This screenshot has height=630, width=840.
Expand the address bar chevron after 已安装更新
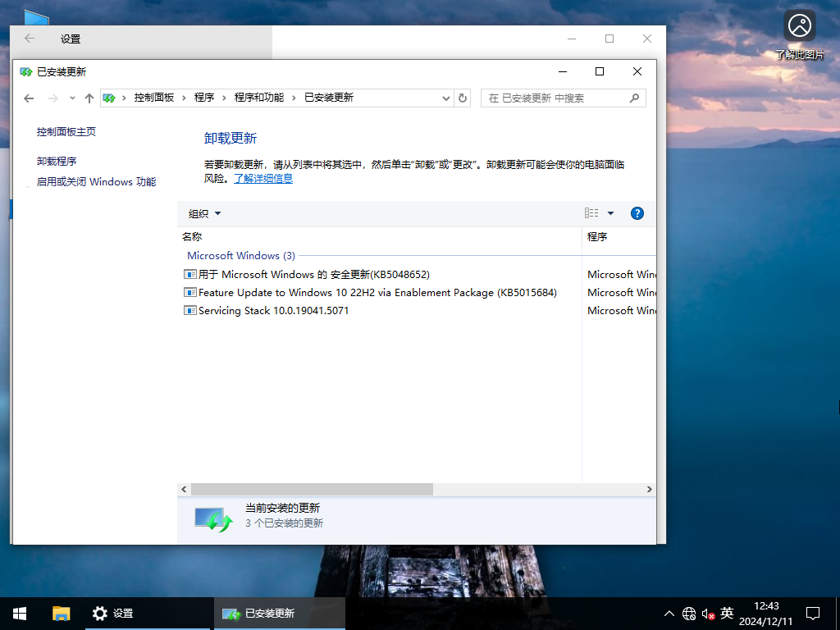(445, 98)
